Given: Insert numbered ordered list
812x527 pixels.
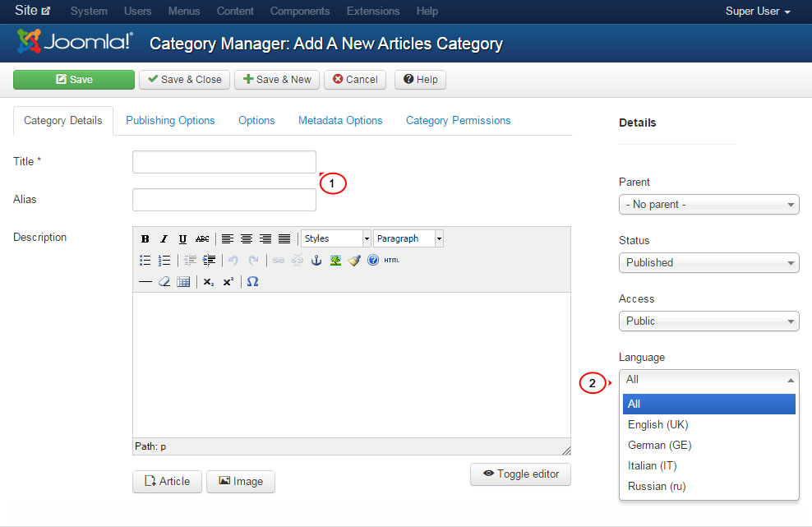Looking at the screenshot, I should point(164,260).
